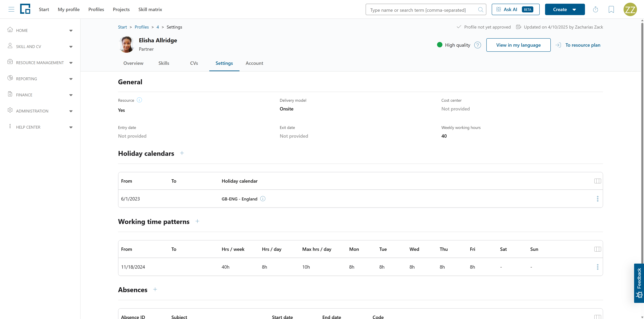Add a new holiday calendar

pos(182,153)
